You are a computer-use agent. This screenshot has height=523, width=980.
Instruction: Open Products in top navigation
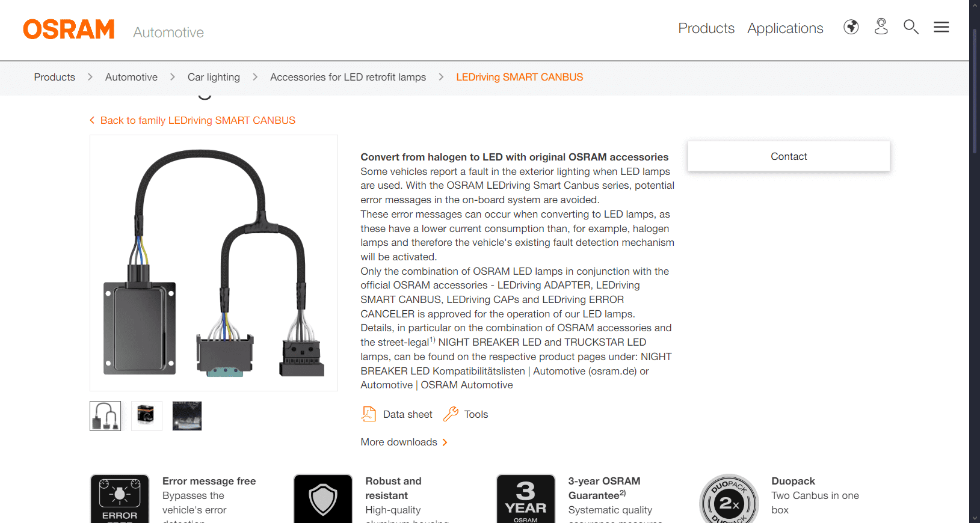(706, 28)
